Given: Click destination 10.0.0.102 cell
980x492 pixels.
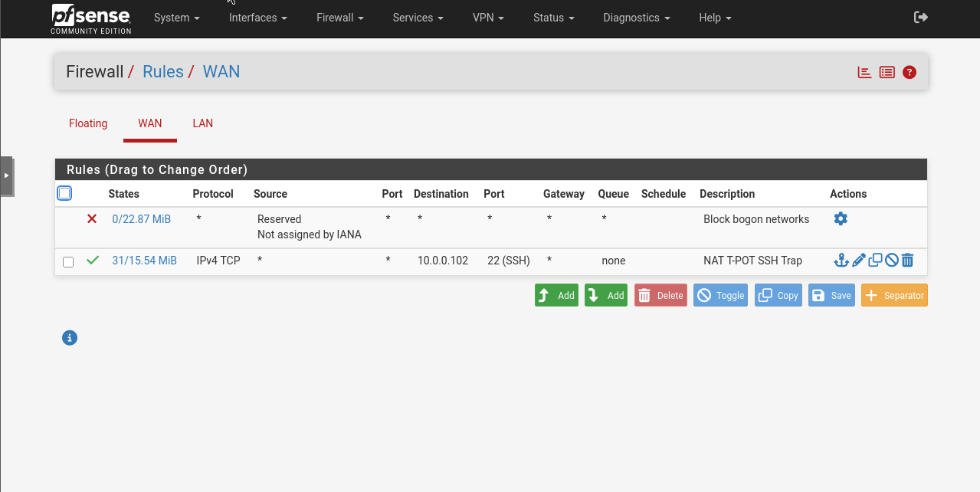Looking at the screenshot, I should [443, 261].
